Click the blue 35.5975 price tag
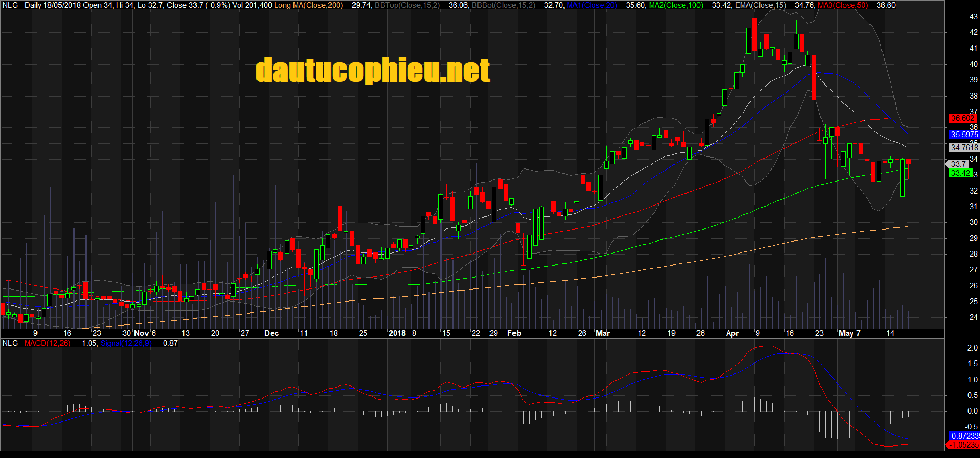980x458 pixels. pos(964,135)
